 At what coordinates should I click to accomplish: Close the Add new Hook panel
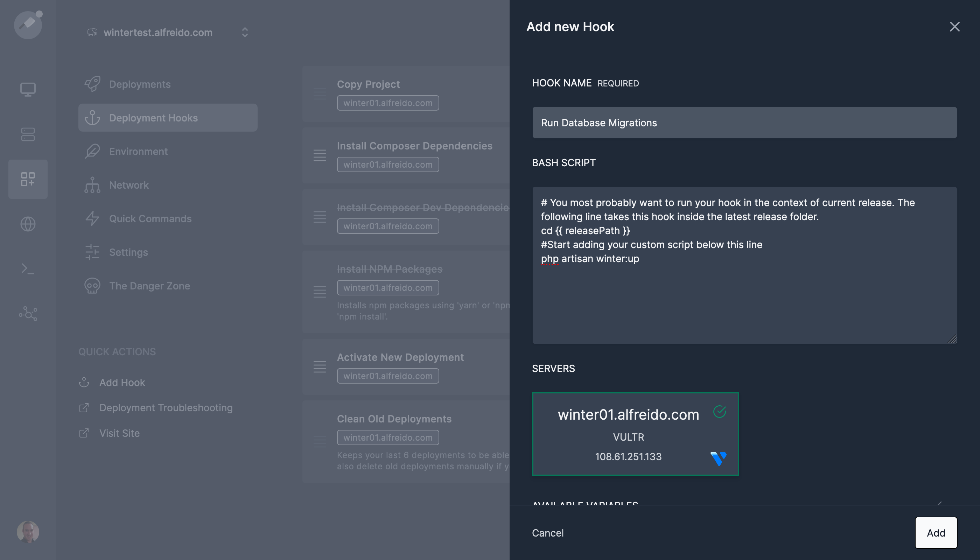[954, 27]
